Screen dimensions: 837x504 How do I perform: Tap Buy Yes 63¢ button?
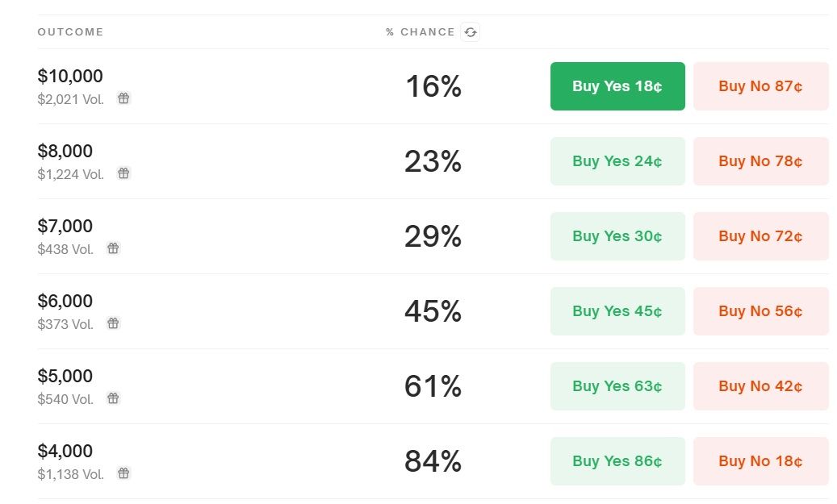617,386
